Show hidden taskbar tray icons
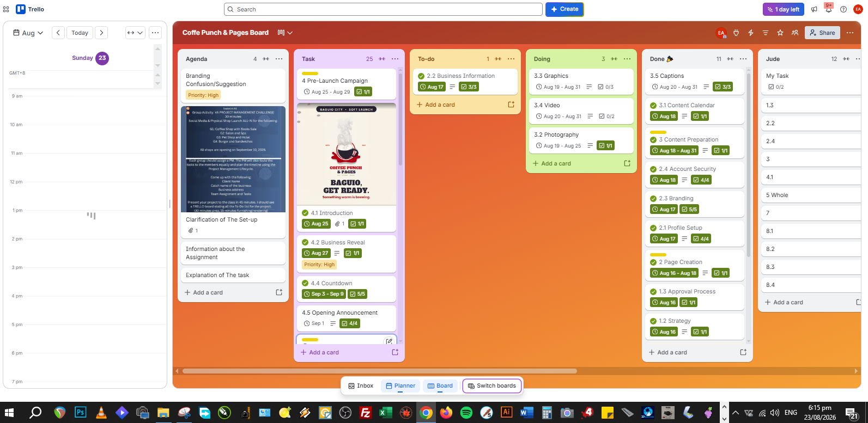The width and height of the screenshot is (868, 423). (x=736, y=413)
